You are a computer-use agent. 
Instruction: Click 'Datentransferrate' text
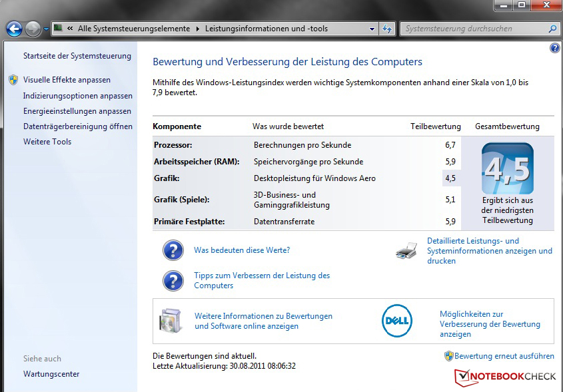coord(284,222)
